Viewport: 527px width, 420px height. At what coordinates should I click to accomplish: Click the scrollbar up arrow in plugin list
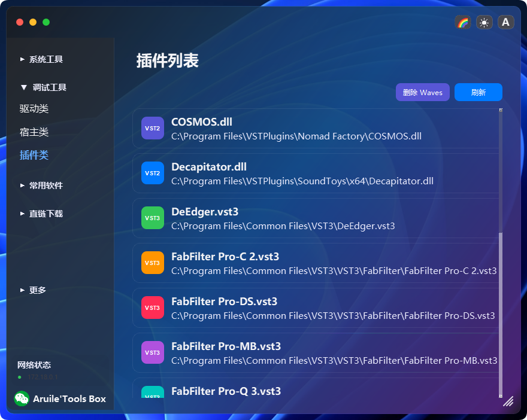click(x=501, y=109)
